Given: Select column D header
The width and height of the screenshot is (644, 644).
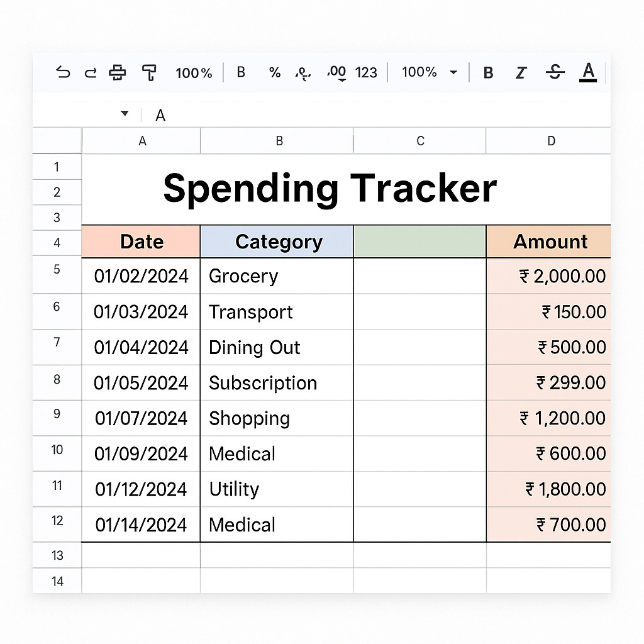Looking at the screenshot, I should point(551,142).
